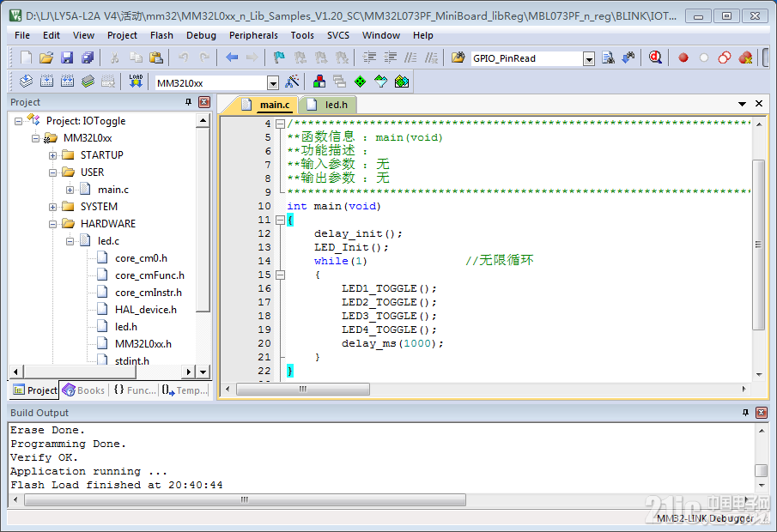Expand the SYSTEM group
This screenshot has width=777, height=532.
pos(52,207)
